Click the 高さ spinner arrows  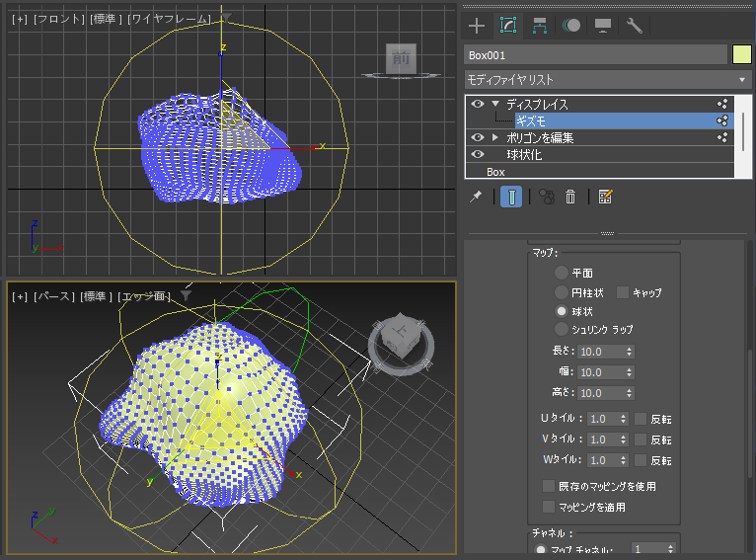630,393
